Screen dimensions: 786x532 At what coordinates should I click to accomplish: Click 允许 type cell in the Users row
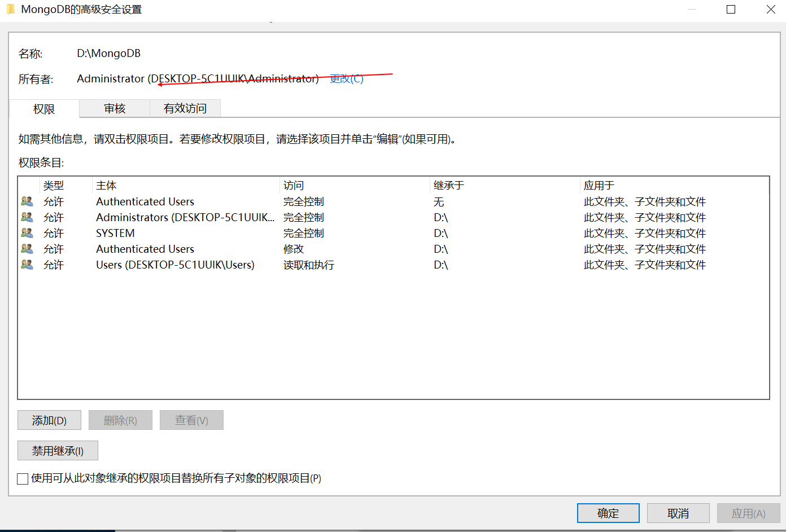pos(54,265)
